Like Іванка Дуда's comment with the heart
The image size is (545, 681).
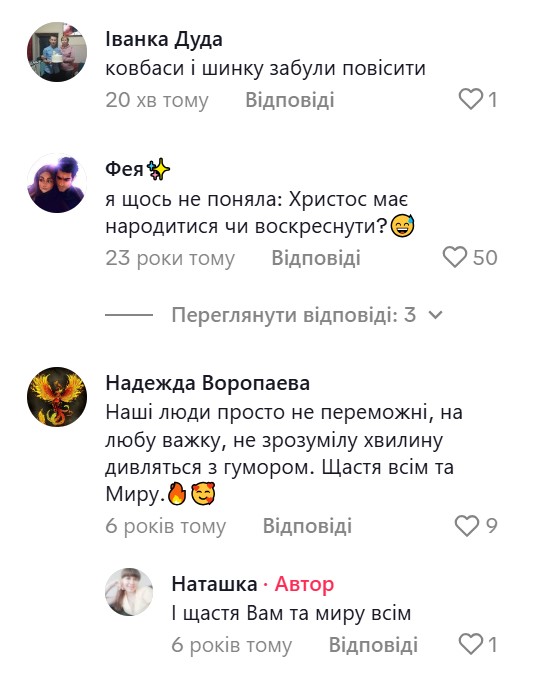(471, 99)
